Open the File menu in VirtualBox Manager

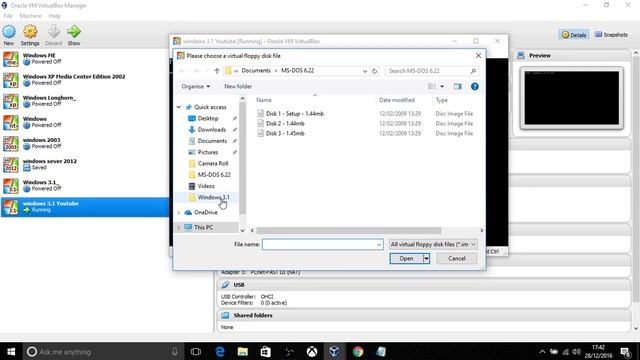8,16
